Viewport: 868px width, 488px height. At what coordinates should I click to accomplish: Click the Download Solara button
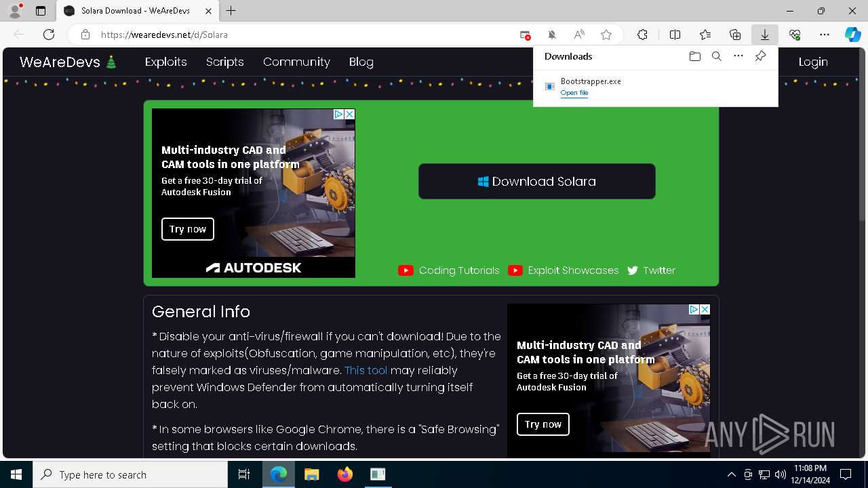tap(537, 181)
